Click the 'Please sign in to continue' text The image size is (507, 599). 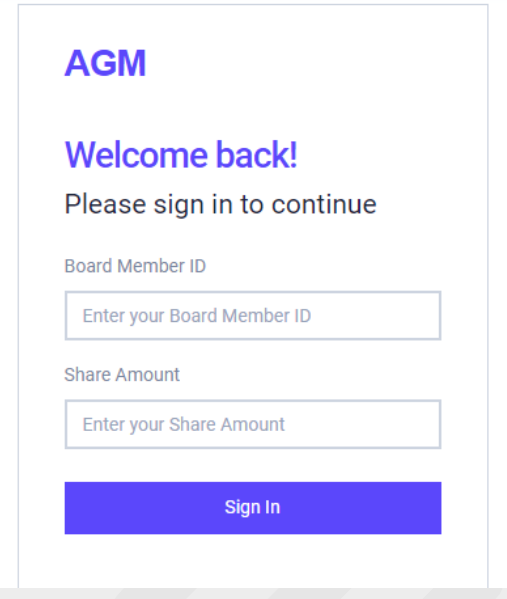[220, 205]
